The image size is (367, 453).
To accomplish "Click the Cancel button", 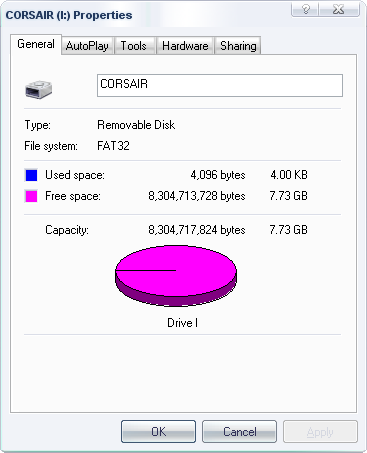I will coord(239,432).
